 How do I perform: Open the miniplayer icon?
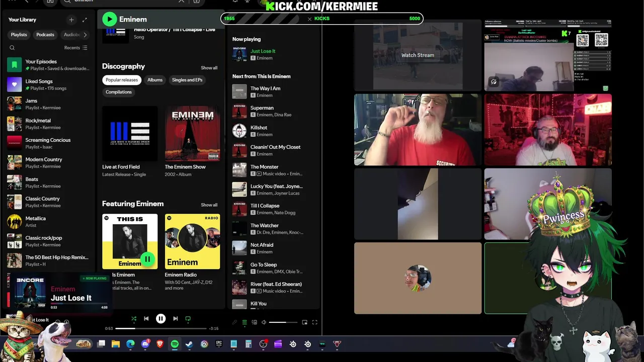[x=305, y=322]
